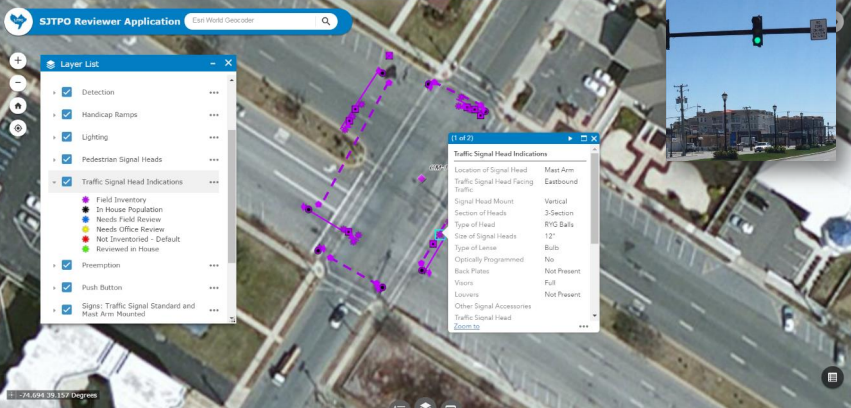Open the Handicap Ramps layer options menu
The image size is (851, 408).
(x=214, y=115)
